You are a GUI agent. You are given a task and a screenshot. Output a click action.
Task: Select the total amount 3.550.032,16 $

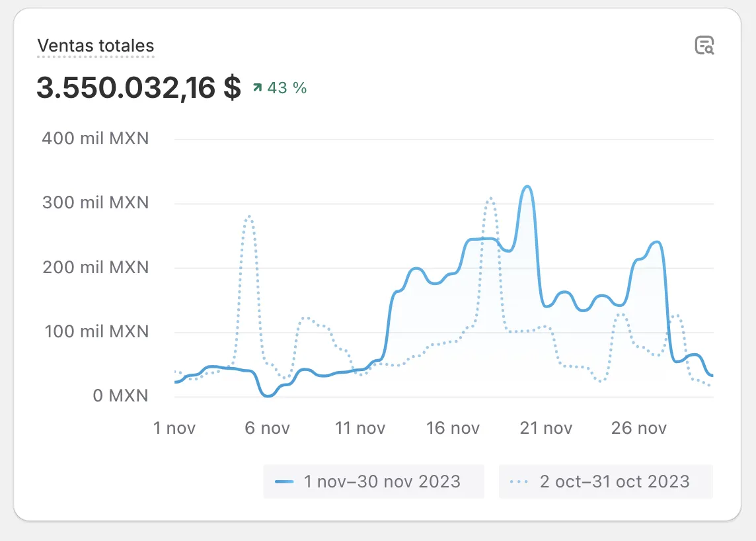139,88
